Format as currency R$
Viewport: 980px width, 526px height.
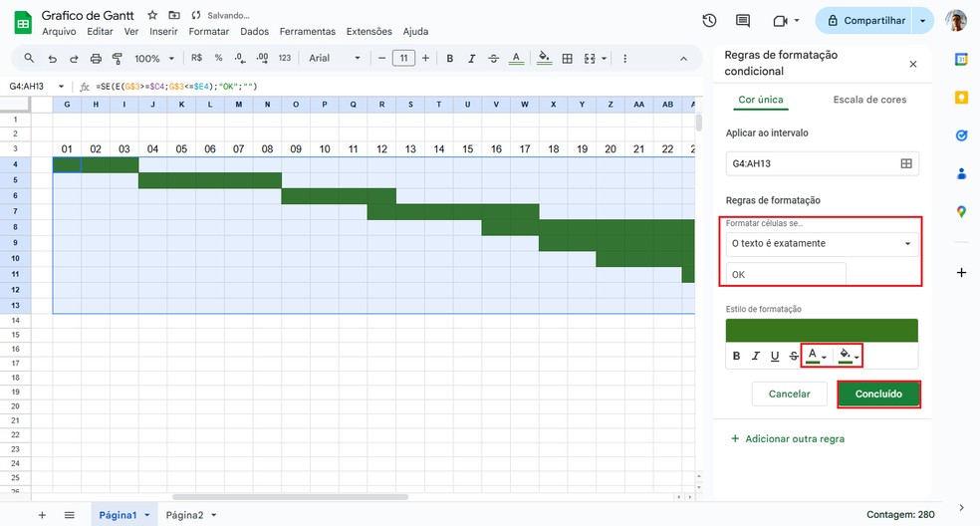[x=196, y=58]
